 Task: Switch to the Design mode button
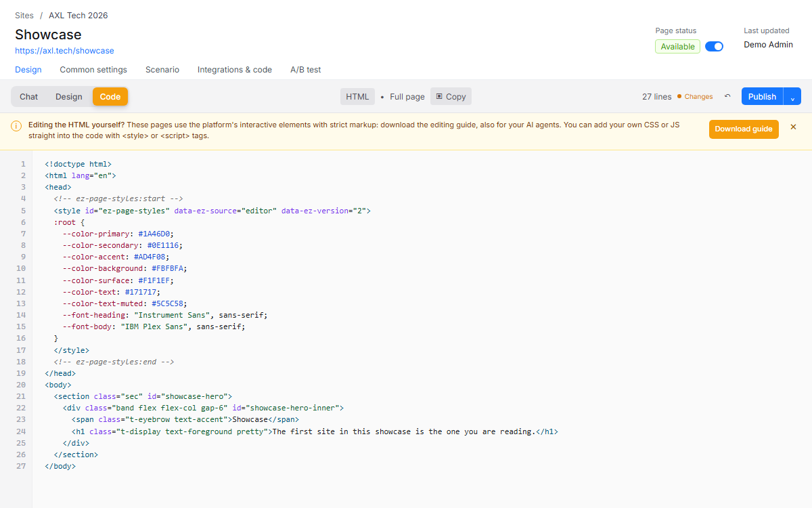(68, 96)
